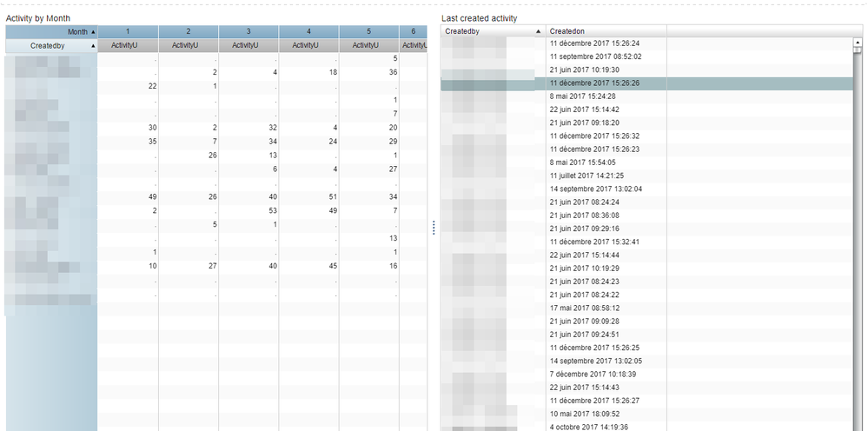Select the row 11 septembre 2017 08:52:02
Screen dimensions: 868x431
(647, 56)
